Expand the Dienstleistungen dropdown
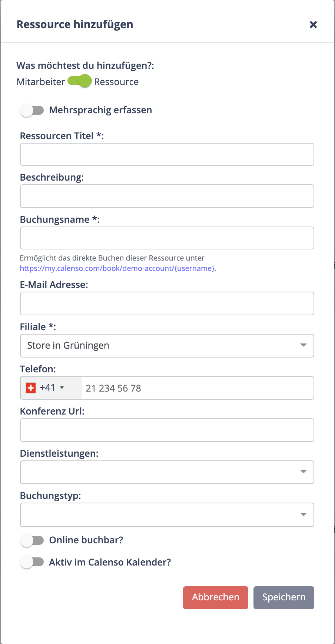The height and width of the screenshot is (644, 335). click(x=167, y=472)
